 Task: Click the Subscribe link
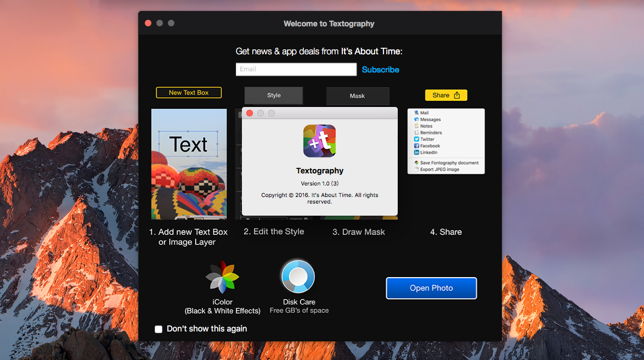pos(380,70)
